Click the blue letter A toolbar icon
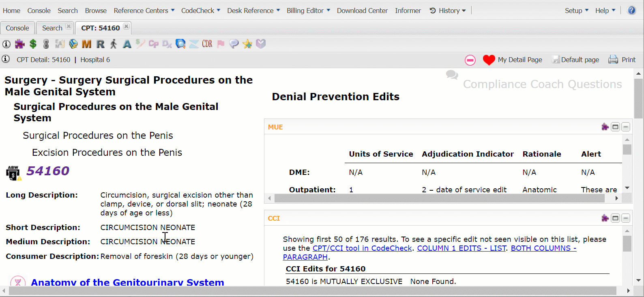The width and height of the screenshot is (644, 297). pos(127,44)
